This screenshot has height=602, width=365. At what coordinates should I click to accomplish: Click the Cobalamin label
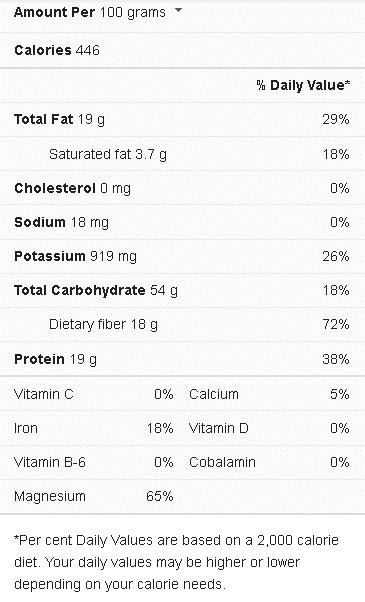(x=222, y=462)
